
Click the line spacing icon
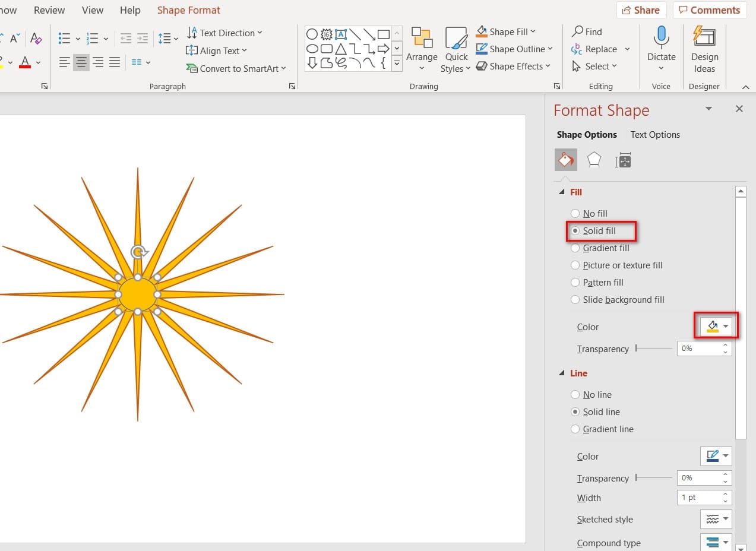[x=165, y=39]
